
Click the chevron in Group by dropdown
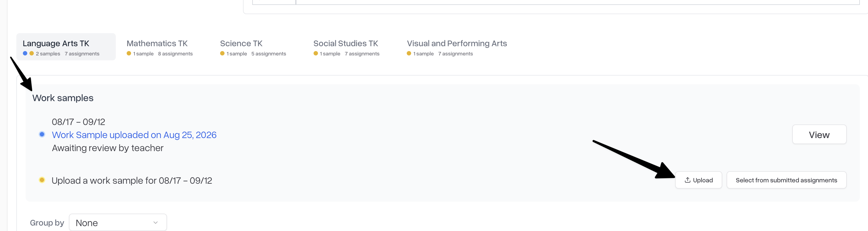tap(155, 223)
